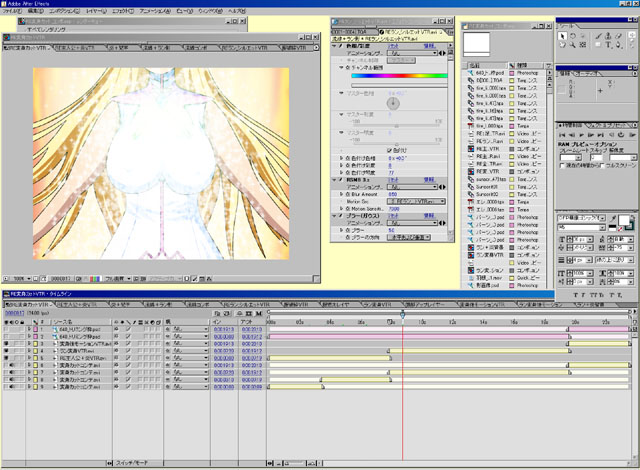
Task: Open ヘルプ(H) menu
Action: 237,11
